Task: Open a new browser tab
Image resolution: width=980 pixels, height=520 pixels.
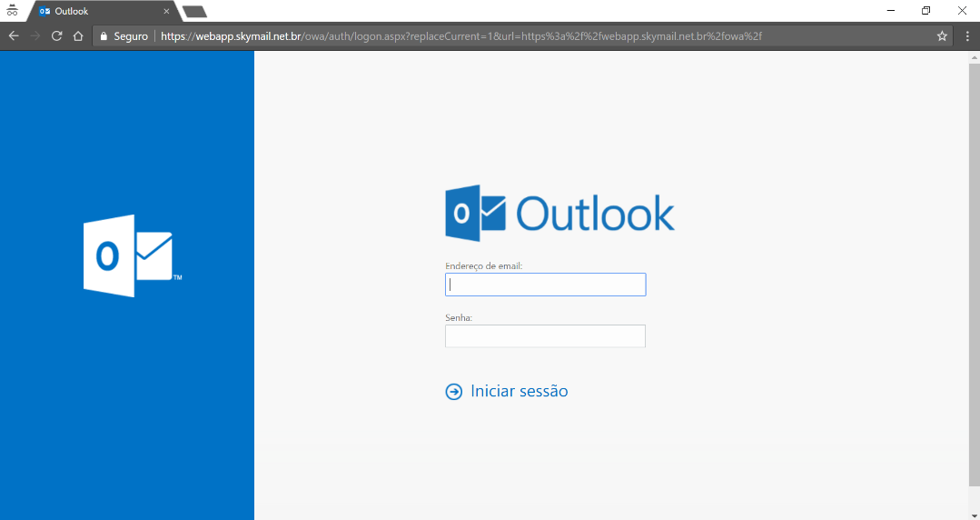Action: click(x=194, y=12)
